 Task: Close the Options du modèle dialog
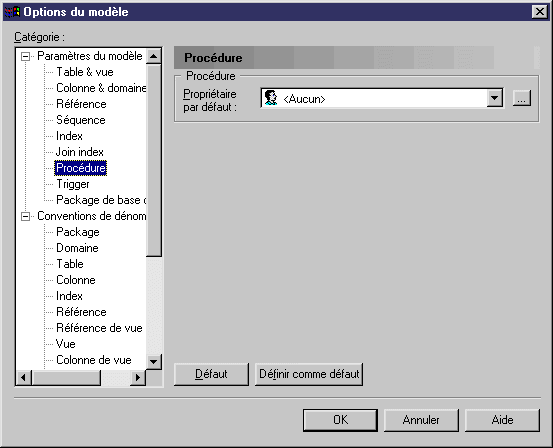[x=540, y=12]
